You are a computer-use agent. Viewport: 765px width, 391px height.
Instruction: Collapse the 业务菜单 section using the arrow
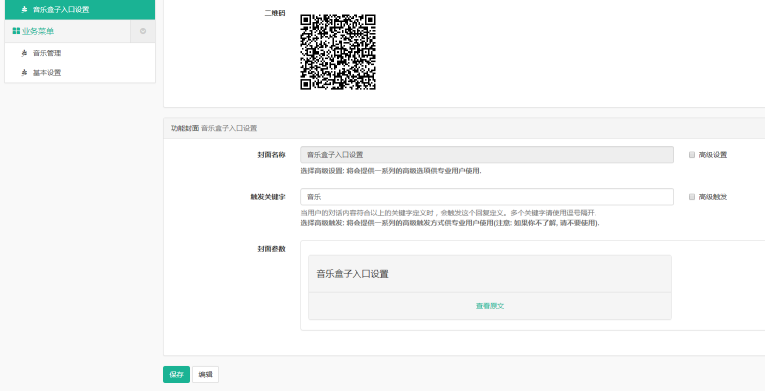point(143,31)
